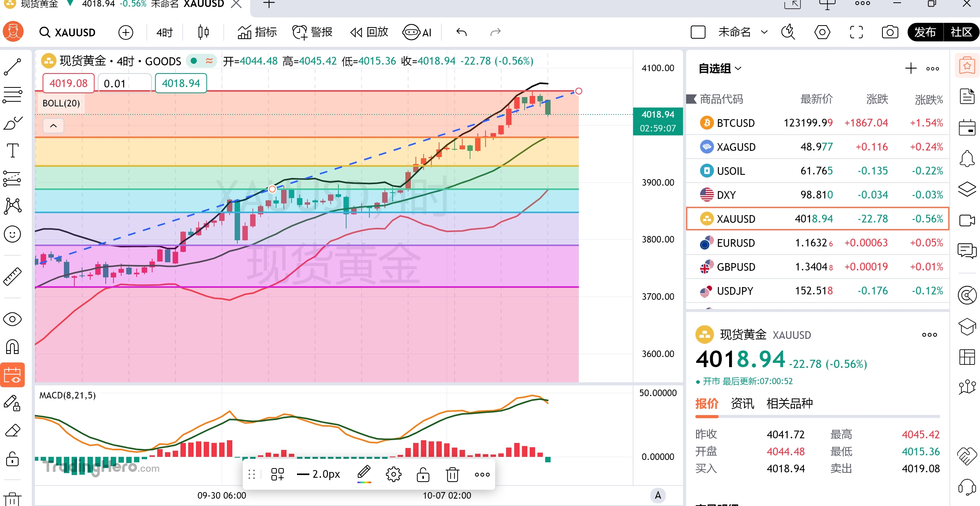
Task: Toggle drawings visibility eye icon
Action: point(12,319)
